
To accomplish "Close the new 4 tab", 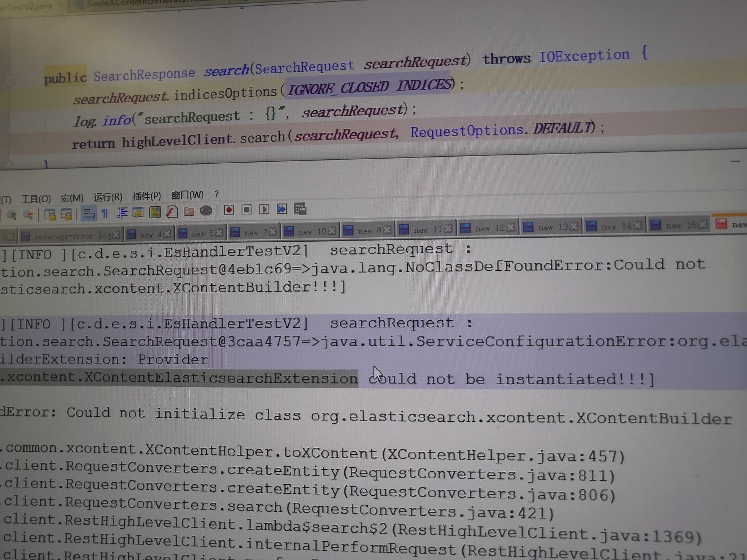I will [x=167, y=234].
